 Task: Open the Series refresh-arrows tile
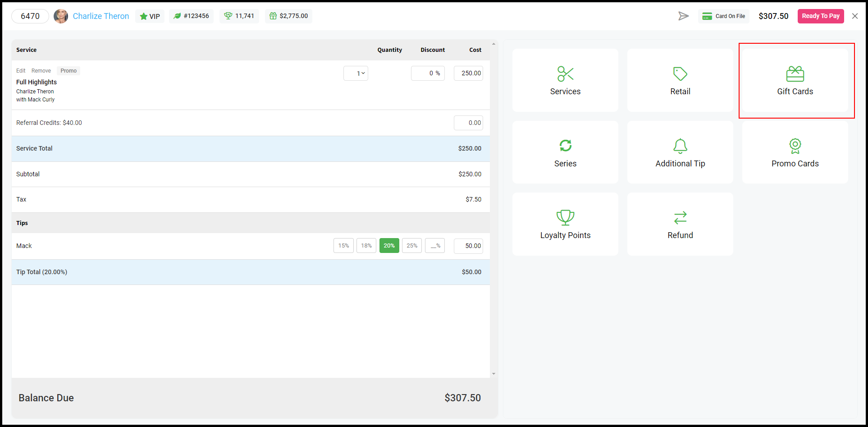565,152
